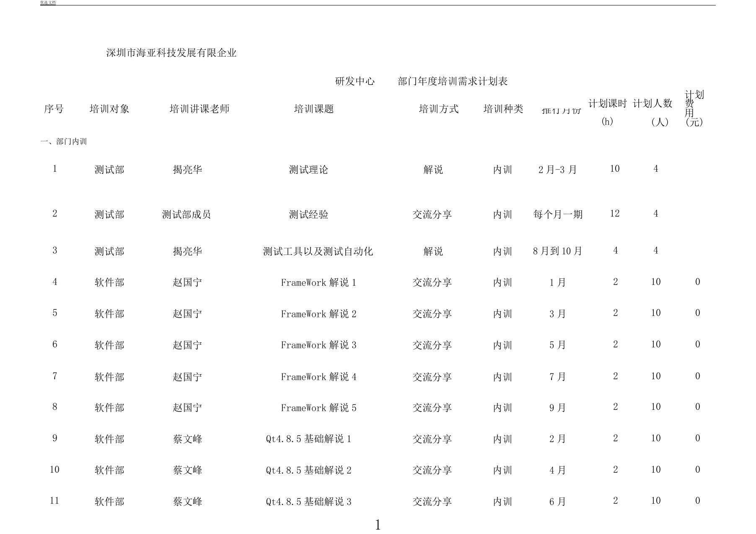
Task: Click the 培训方式 column header
Action: (439, 109)
